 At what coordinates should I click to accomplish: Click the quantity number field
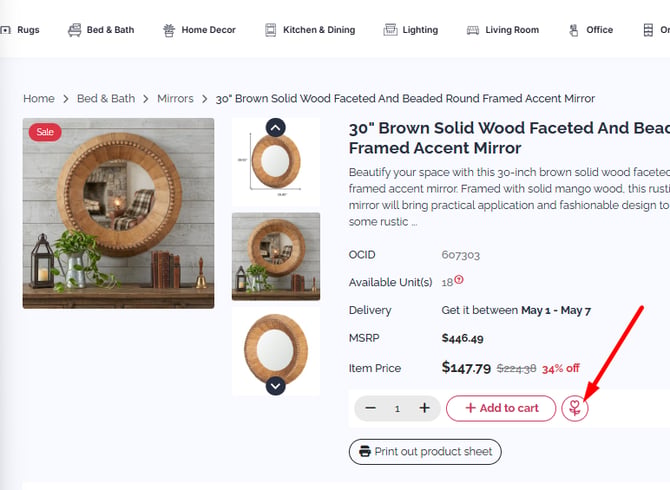[x=397, y=409]
